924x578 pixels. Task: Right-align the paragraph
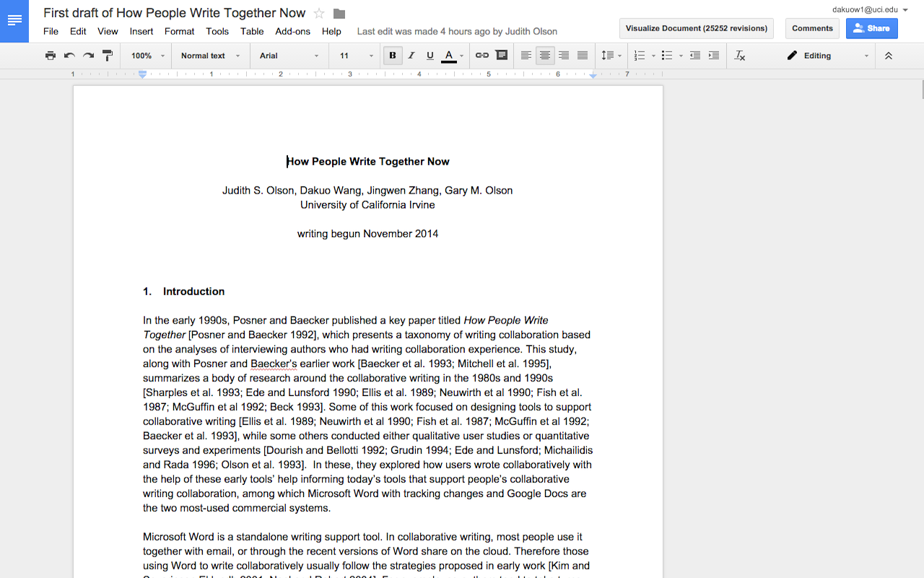click(x=564, y=56)
